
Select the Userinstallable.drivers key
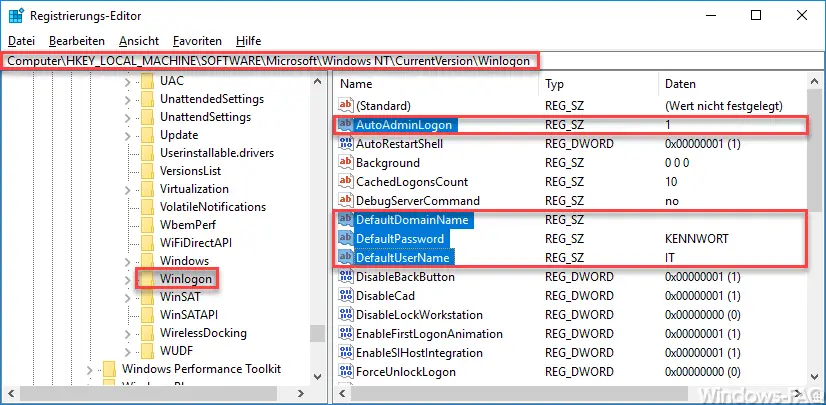click(x=217, y=153)
